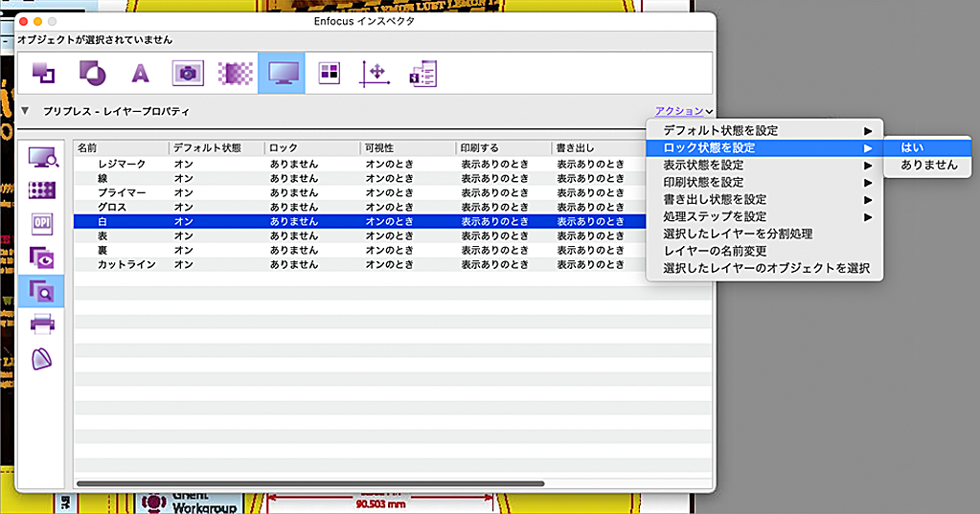Click the Prepress monitor icon in toolbar
The image size is (980, 514).
282,73
